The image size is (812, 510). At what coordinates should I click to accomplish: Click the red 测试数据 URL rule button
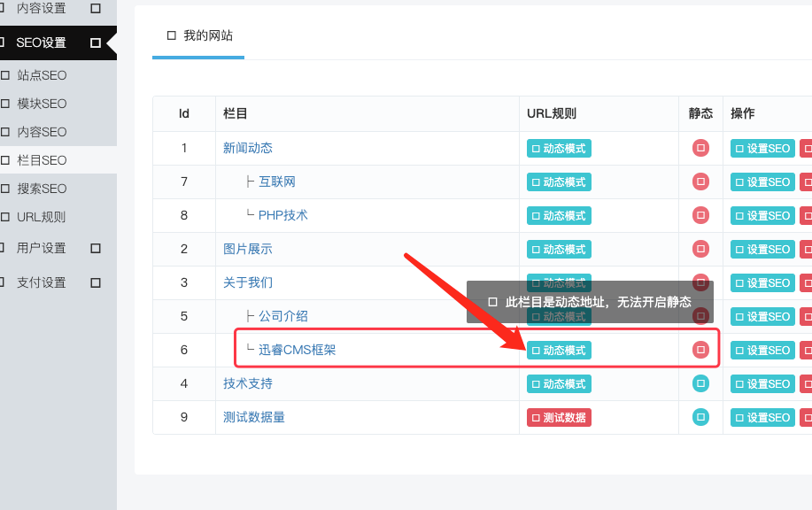[x=559, y=418]
